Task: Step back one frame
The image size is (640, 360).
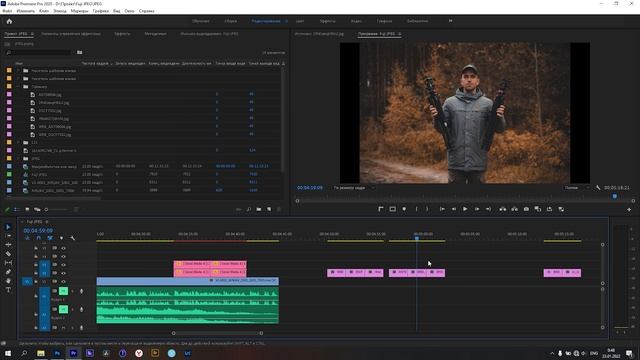Action: click(453, 209)
